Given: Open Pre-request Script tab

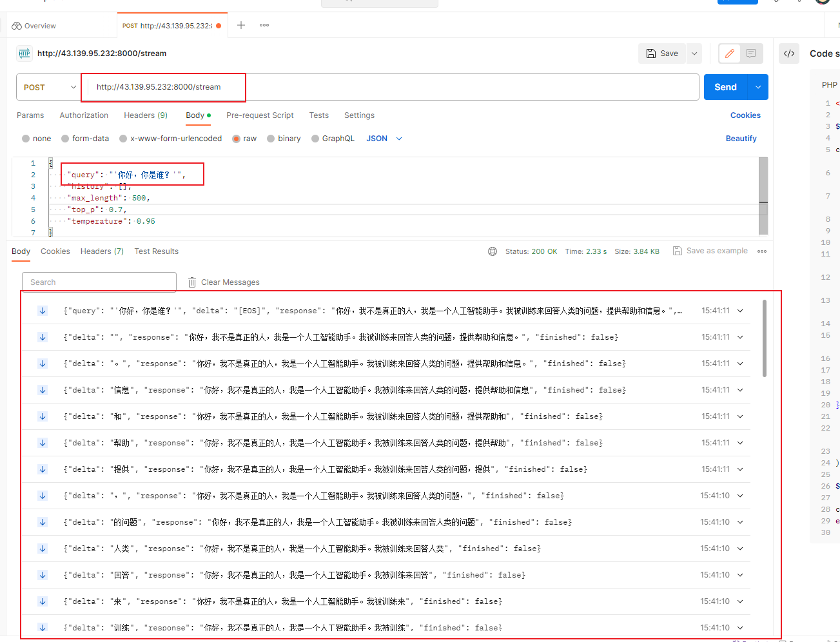Looking at the screenshot, I should click(x=260, y=115).
